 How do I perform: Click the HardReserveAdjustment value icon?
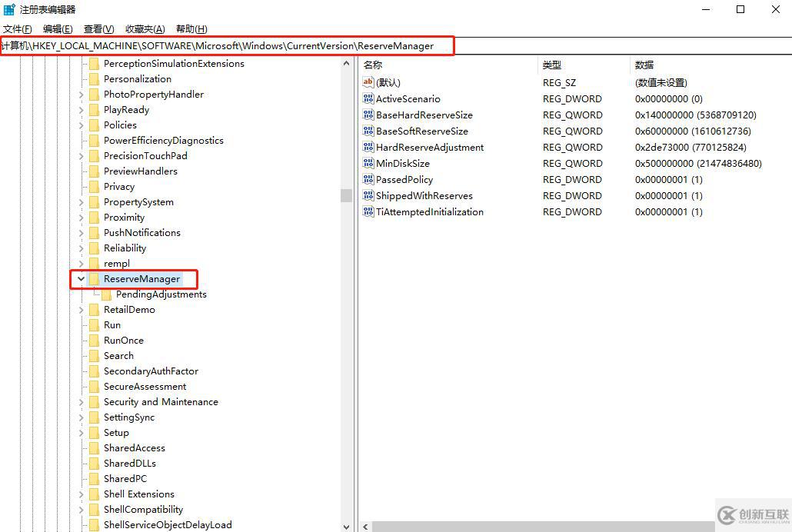pos(368,147)
